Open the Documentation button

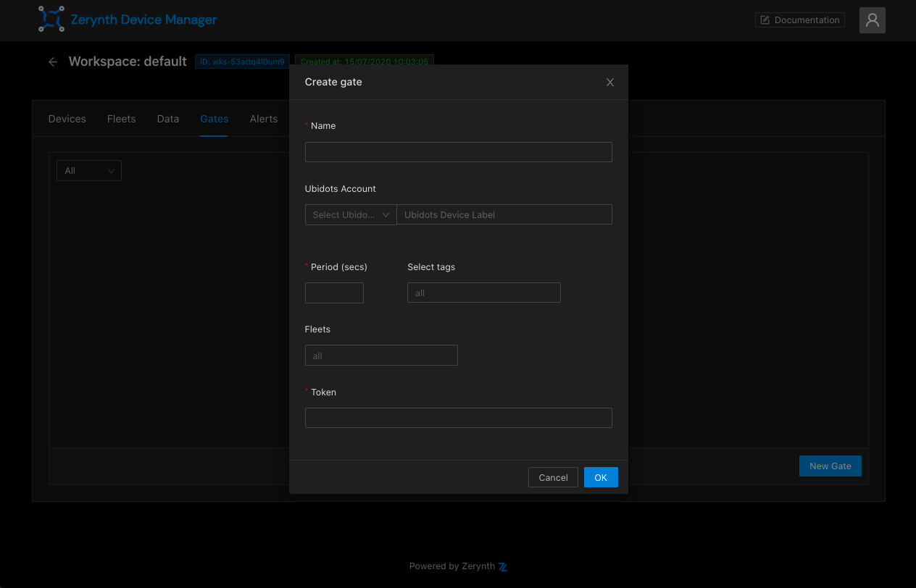coord(800,20)
